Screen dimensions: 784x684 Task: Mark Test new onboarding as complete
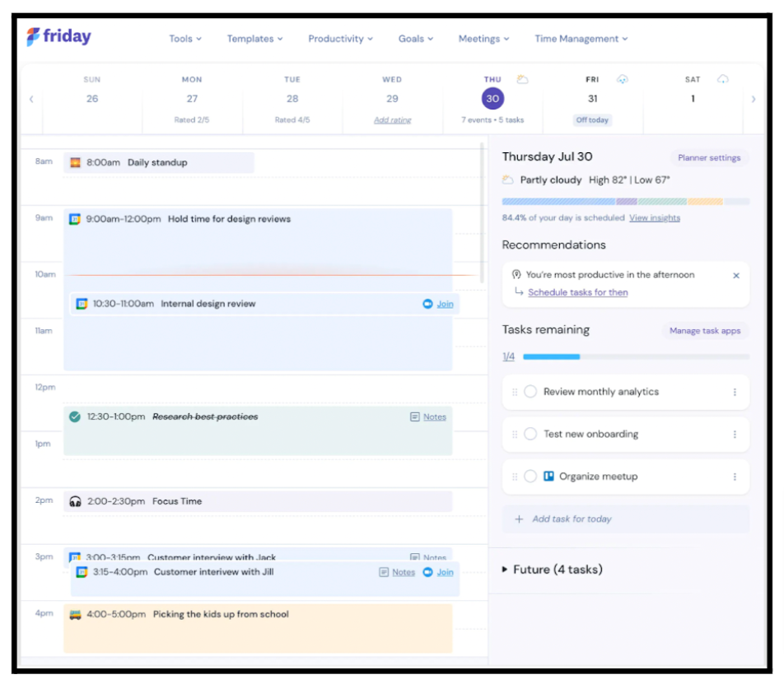coord(530,435)
